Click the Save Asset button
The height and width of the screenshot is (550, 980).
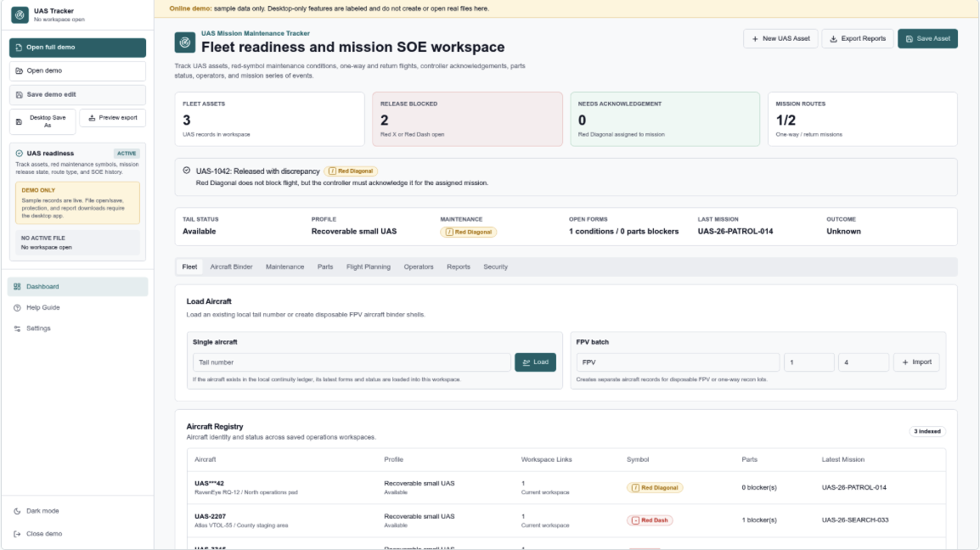927,39
